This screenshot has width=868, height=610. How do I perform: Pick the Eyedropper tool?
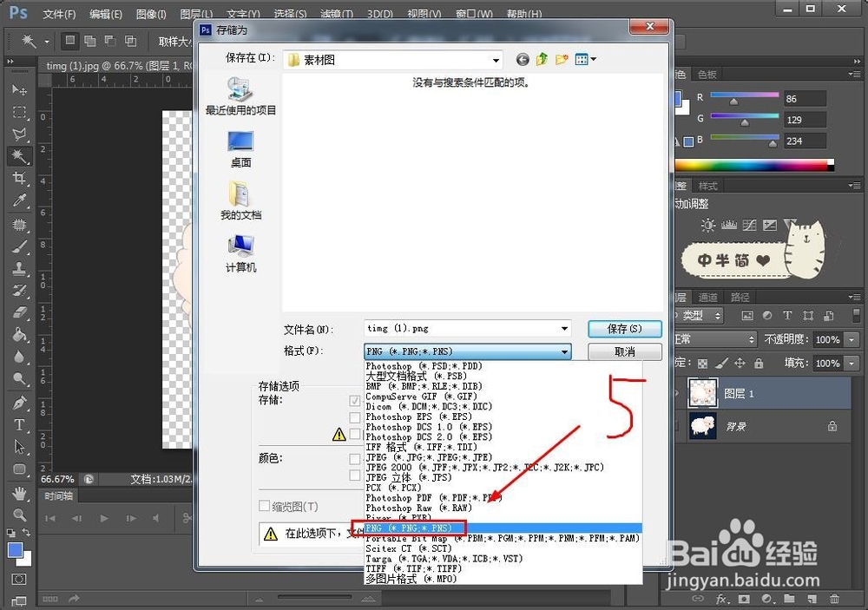click(18, 200)
